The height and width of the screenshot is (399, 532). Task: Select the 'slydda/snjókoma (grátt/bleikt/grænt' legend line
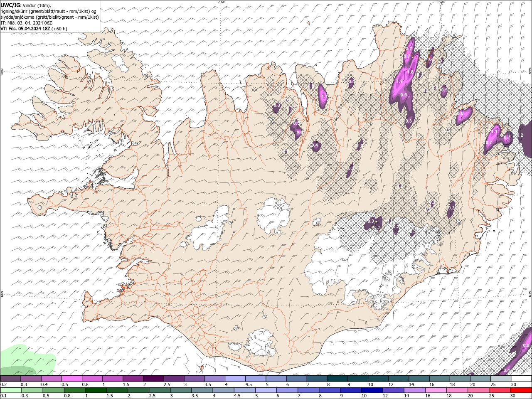pos(49,17)
